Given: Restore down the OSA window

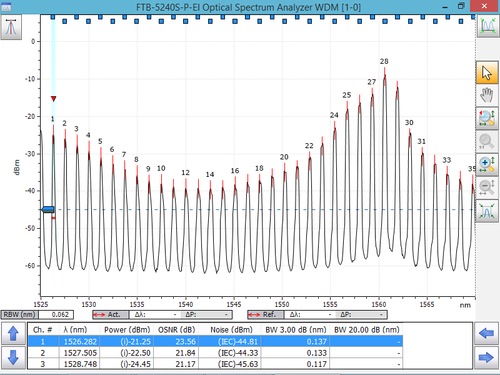Looking at the screenshot, I should (461, 6).
